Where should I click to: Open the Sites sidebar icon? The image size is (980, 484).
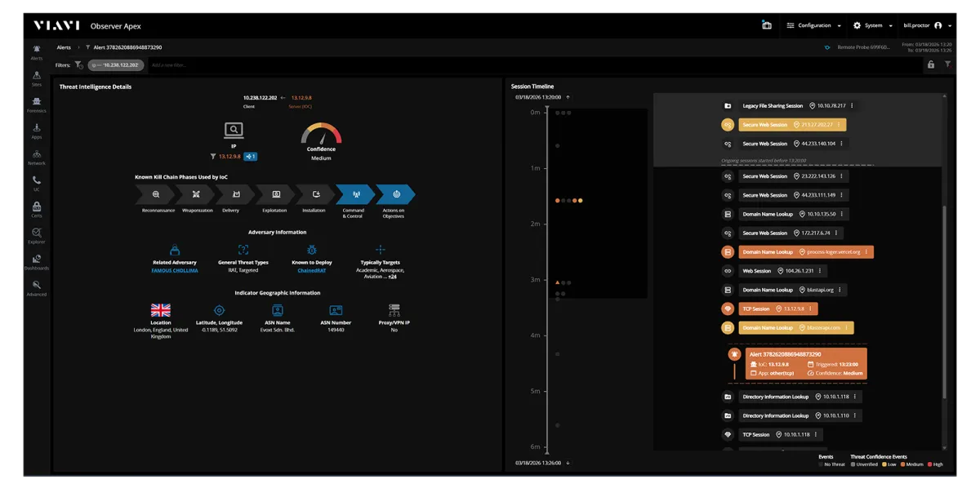tap(37, 78)
